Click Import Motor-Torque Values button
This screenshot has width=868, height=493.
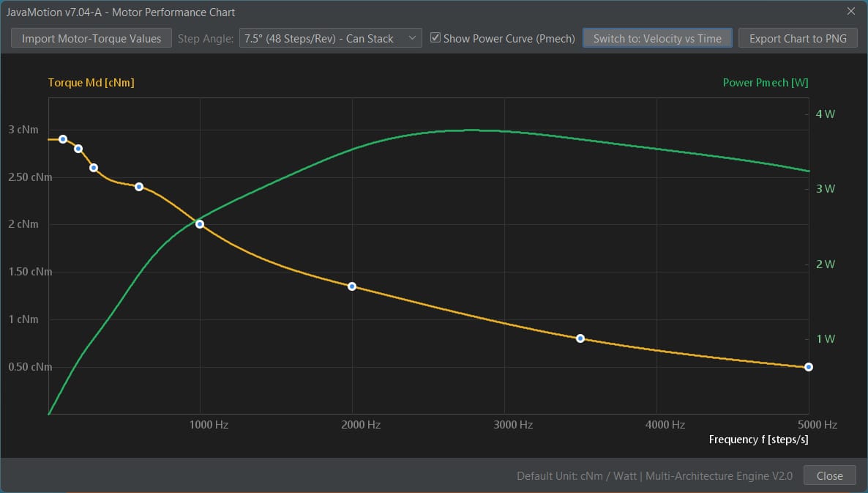[x=91, y=38]
